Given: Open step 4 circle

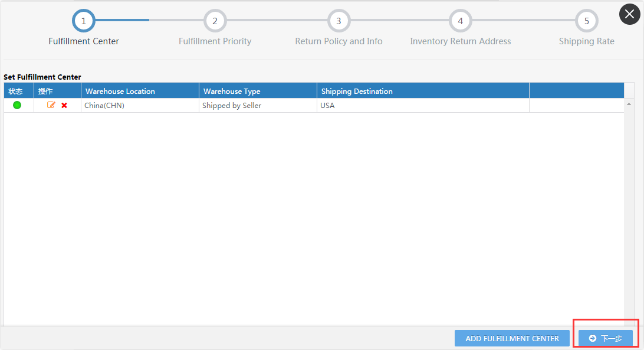Looking at the screenshot, I should tap(461, 21).
